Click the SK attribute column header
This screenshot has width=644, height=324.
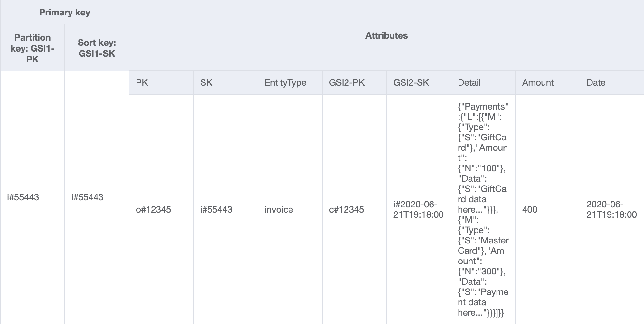[x=206, y=83]
